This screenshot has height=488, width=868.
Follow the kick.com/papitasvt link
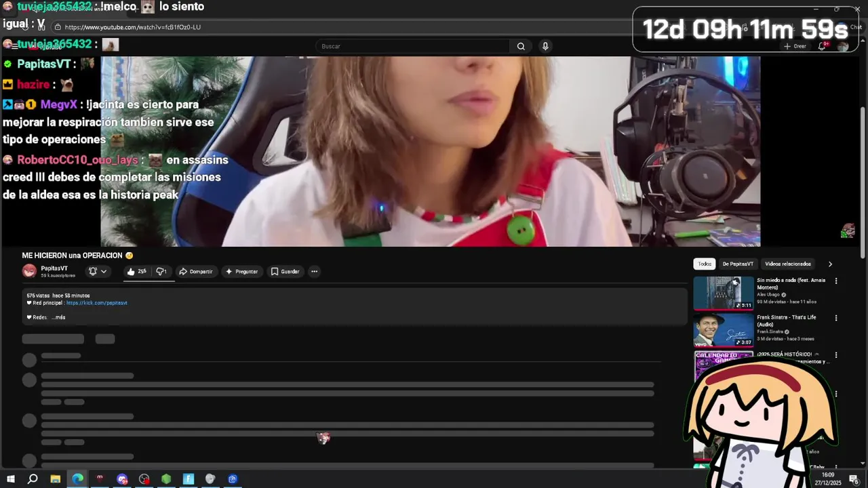(x=97, y=303)
